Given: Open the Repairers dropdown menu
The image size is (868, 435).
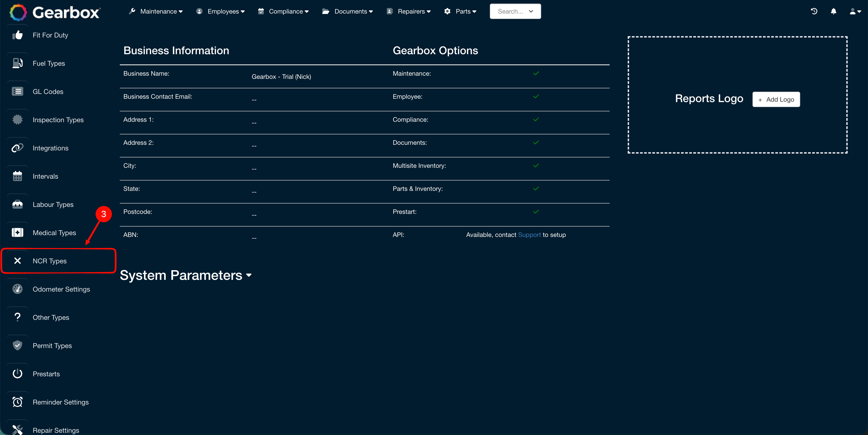Looking at the screenshot, I should 409,12.
